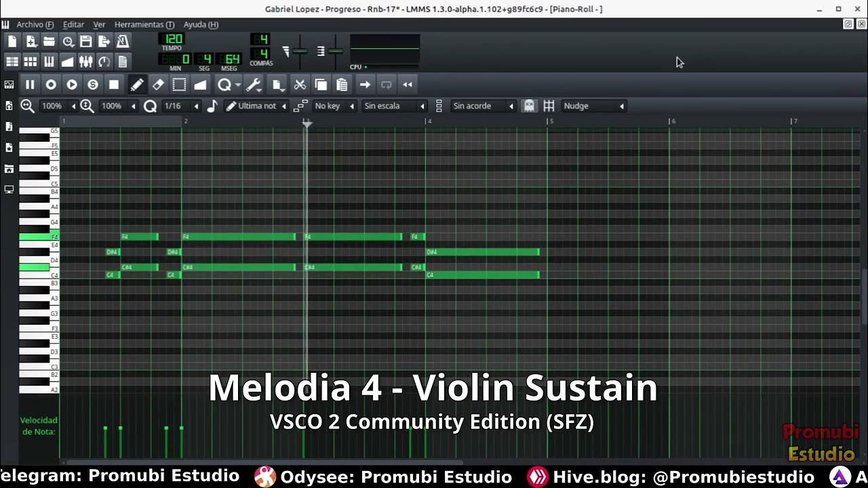Pause playback of the clip
This screenshot has height=488, width=868.
click(30, 85)
